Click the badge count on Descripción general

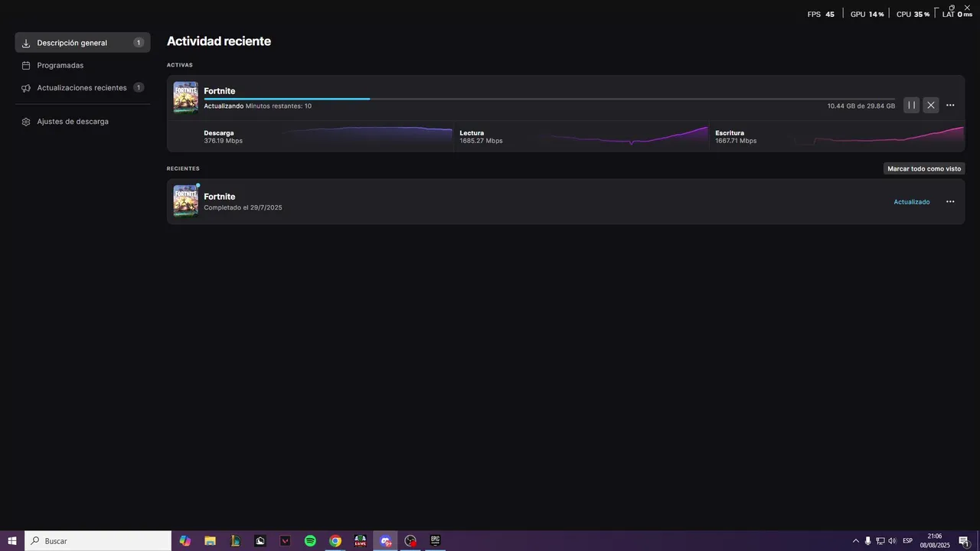pyautogui.click(x=139, y=43)
